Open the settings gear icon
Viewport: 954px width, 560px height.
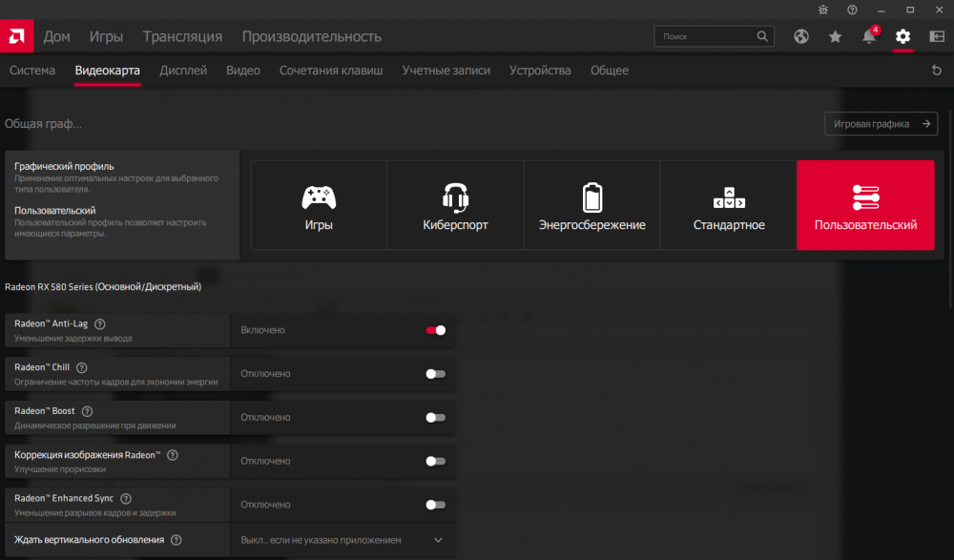click(902, 36)
